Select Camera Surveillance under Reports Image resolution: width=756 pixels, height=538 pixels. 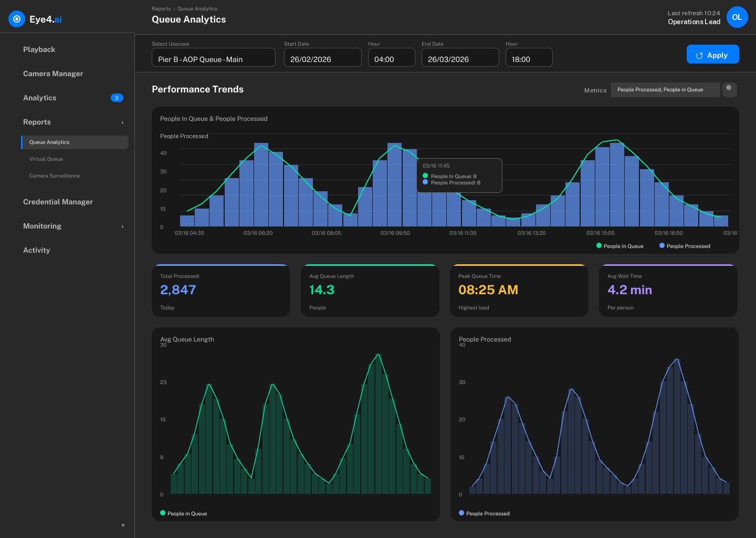[55, 176]
